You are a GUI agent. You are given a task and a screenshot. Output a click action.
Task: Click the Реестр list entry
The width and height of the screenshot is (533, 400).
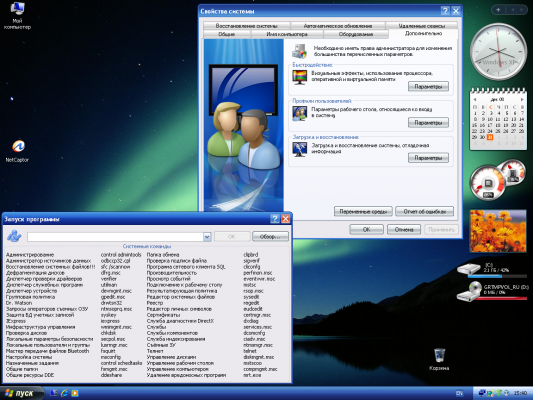pos(155,303)
